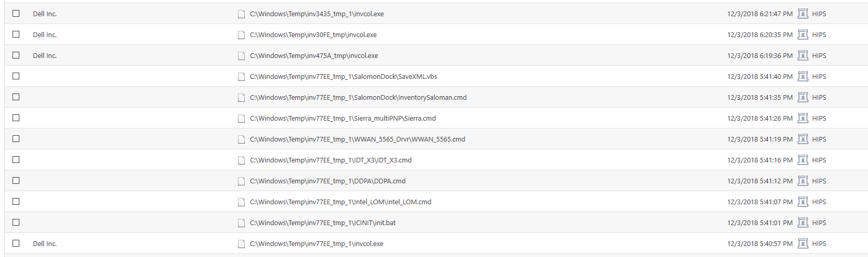Click the file icon for Sierra.cmd
868x257 pixels.
[241, 119]
